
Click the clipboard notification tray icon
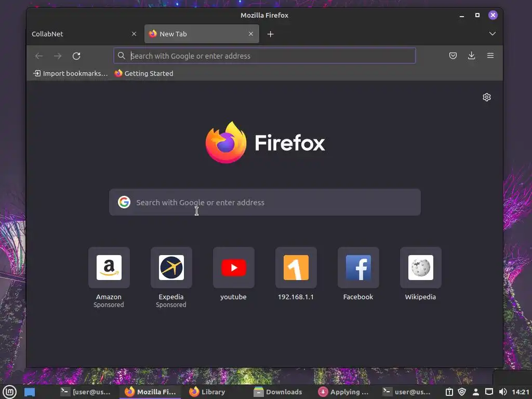click(x=449, y=392)
